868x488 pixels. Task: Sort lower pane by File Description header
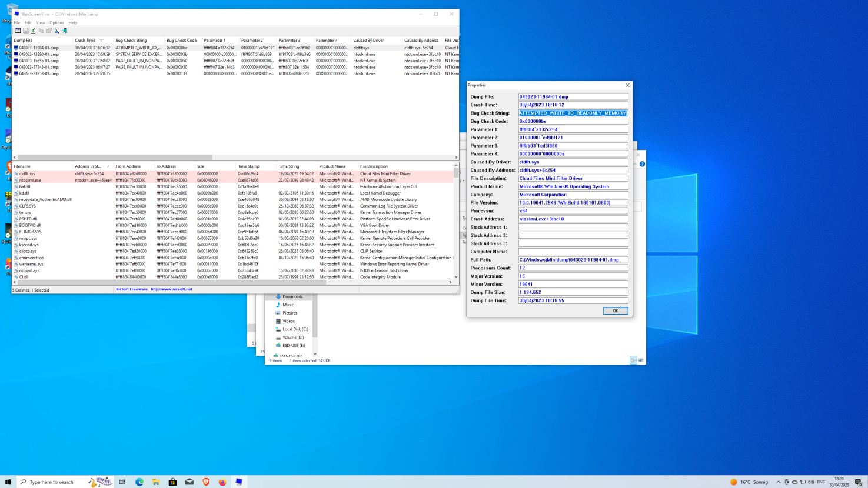[x=406, y=166]
